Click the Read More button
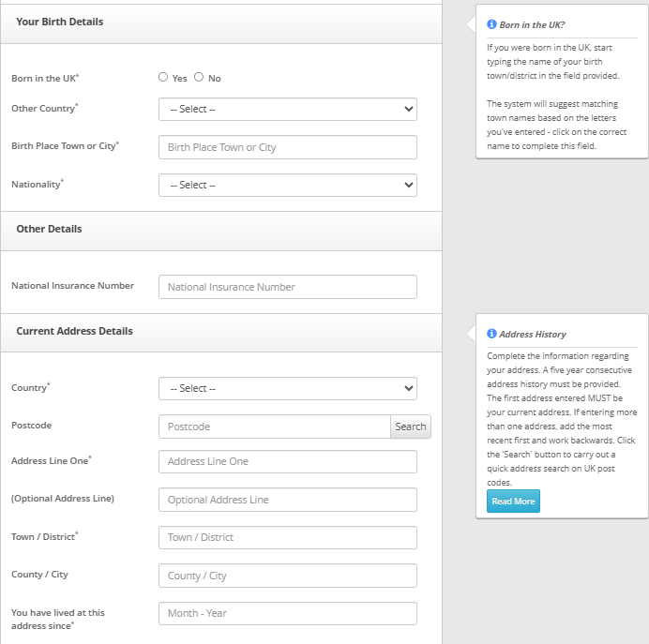Image resolution: width=649 pixels, height=644 pixels. click(x=513, y=502)
